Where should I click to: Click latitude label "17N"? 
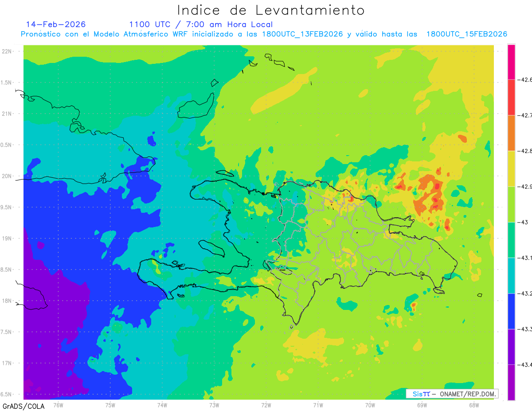click(x=7, y=363)
